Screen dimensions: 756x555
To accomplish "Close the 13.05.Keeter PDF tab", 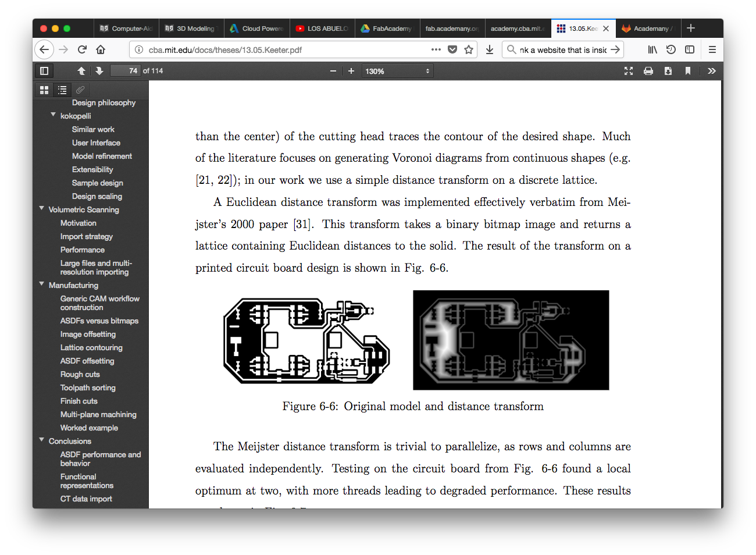I will (606, 28).
